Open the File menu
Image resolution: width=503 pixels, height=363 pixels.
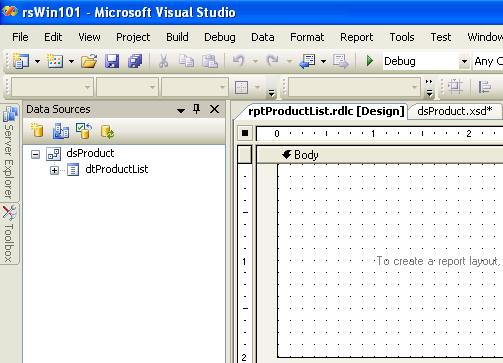pyautogui.click(x=20, y=37)
